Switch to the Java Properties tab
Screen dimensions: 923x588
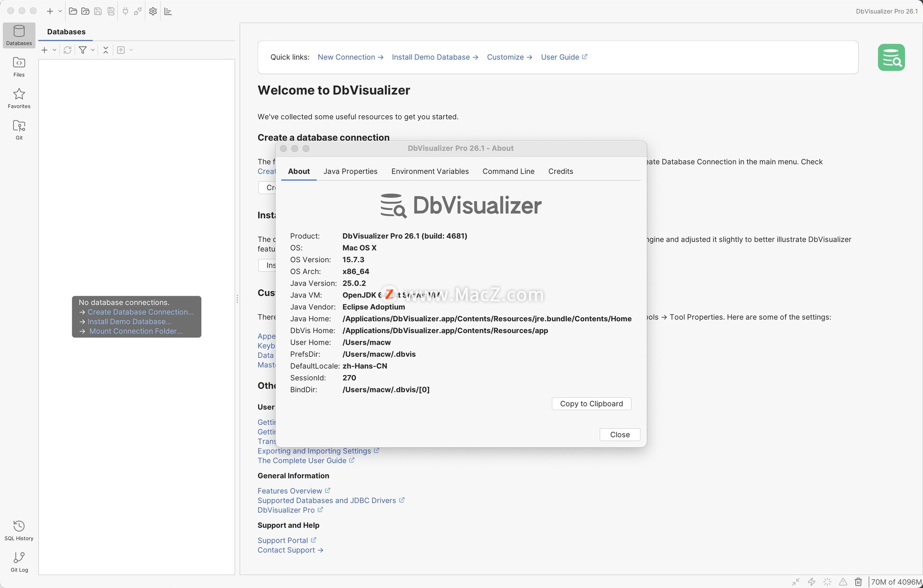tap(350, 171)
